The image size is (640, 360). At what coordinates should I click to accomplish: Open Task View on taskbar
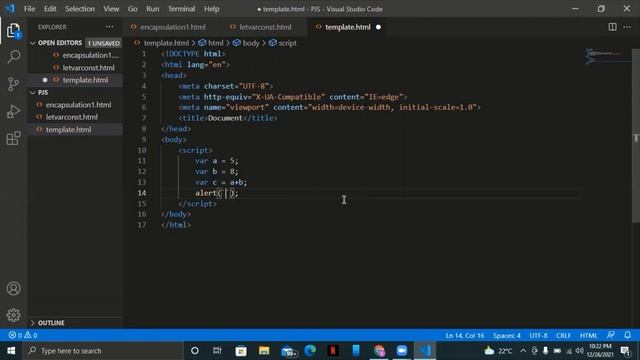tap(217, 351)
